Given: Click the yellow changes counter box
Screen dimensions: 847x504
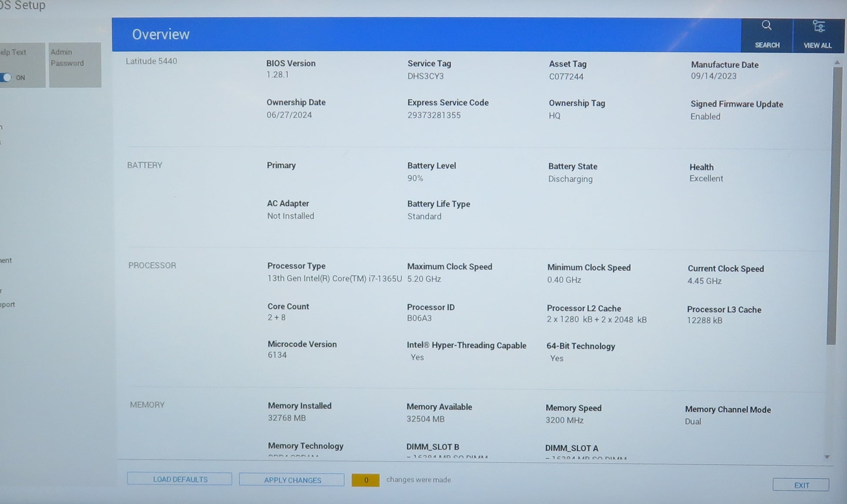Looking at the screenshot, I should [366, 480].
